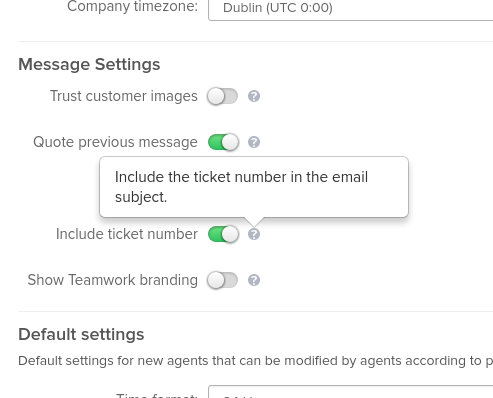Click help icon beside Include ticket number
This screenshot has height=398, width=493.
pos(254,234)
